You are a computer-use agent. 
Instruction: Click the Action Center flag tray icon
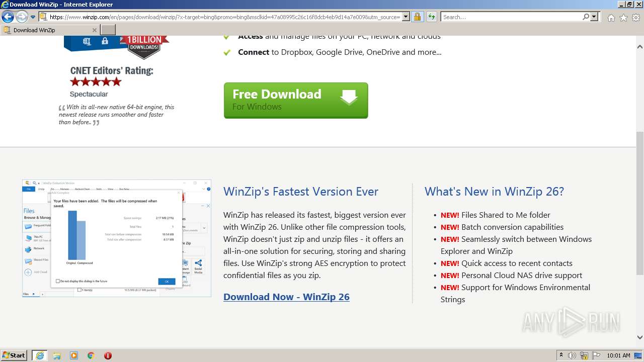[x=596, y=355]
